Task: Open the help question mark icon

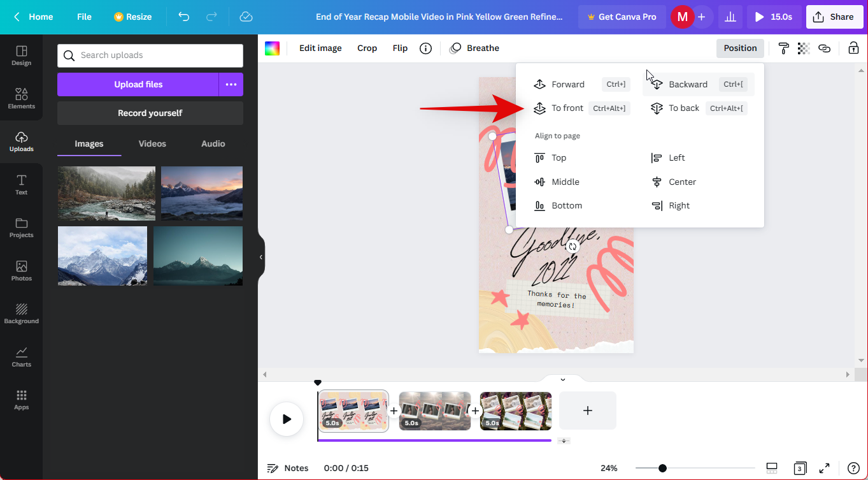Action: coord(853,468)
